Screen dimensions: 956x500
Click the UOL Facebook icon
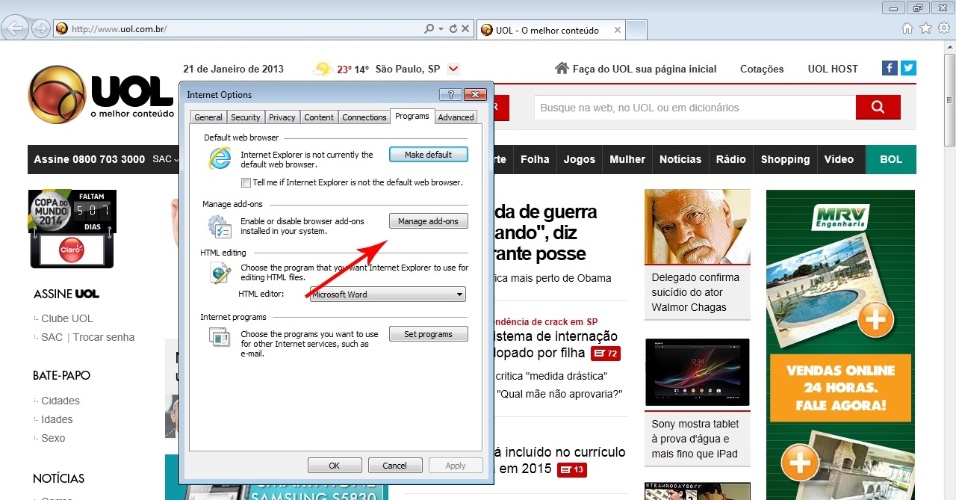pos(890,68)
